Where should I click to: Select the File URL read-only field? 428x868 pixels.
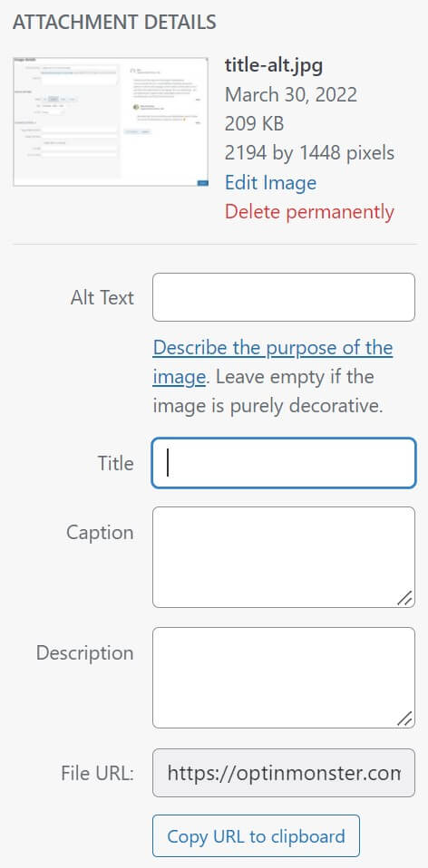tap(284, 773)
